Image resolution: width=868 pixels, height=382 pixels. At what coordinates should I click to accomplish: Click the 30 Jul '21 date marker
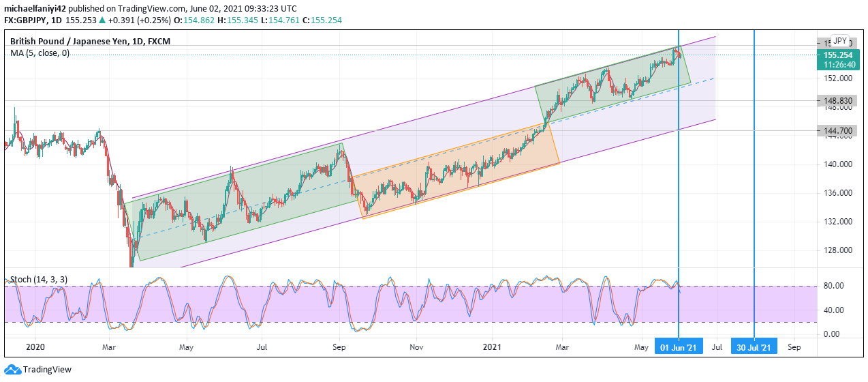click(x=754, y=347)
